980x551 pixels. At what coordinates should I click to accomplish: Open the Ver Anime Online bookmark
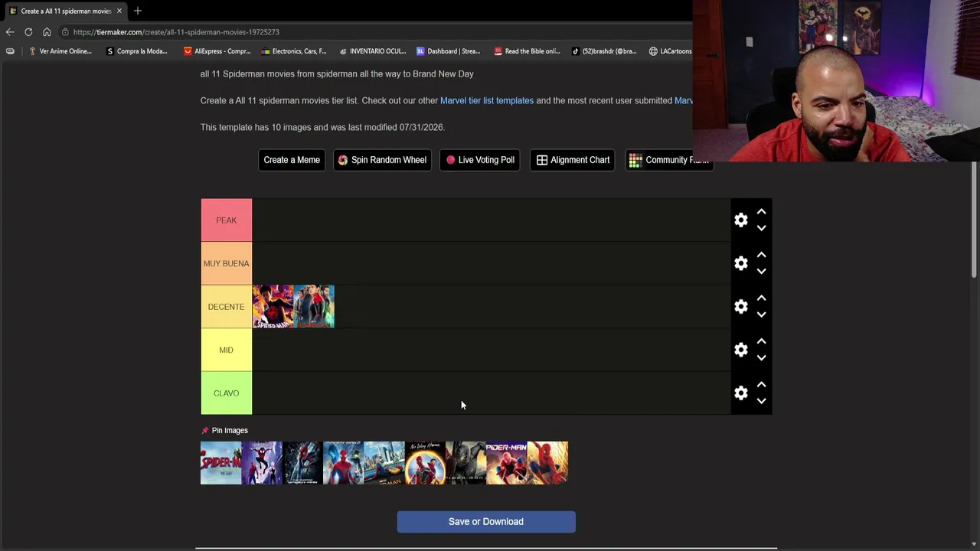click(x=60, y=51)
